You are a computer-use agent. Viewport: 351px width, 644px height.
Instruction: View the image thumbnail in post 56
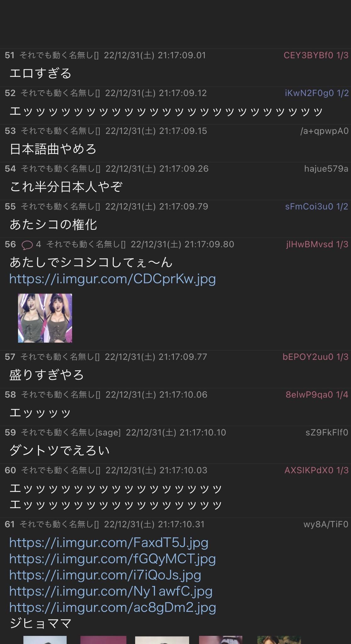(45, 318)
